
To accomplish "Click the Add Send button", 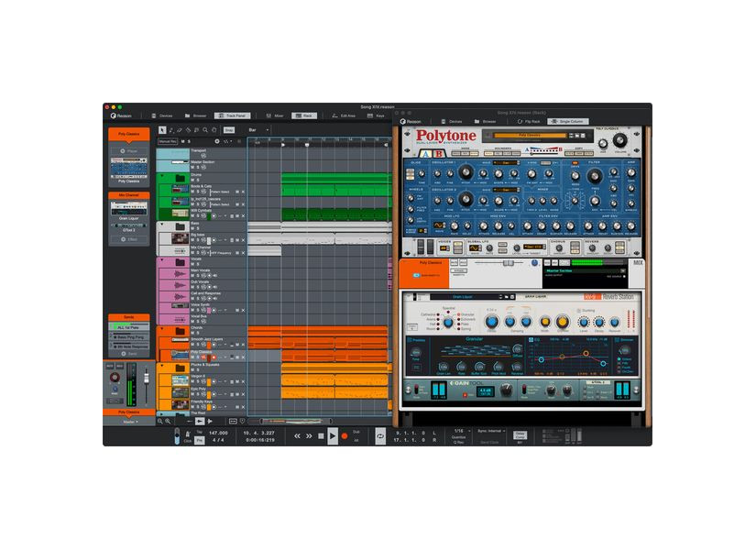I will 128,354.
